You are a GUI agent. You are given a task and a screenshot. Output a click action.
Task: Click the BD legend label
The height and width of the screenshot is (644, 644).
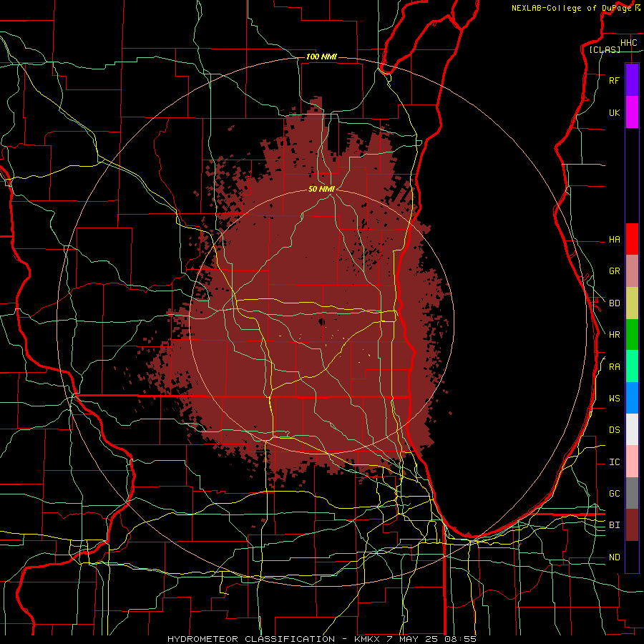[x=614, y=303]
